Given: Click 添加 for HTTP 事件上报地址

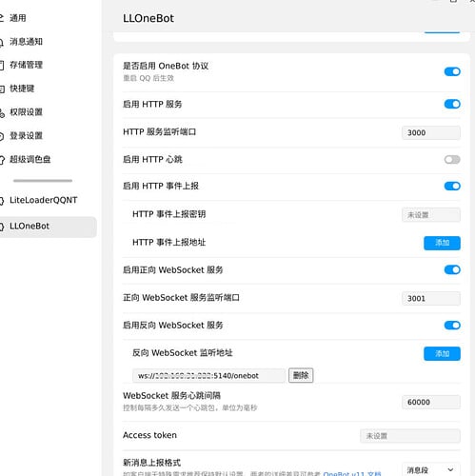Looking at the screenshot, I should coord(442,243).
